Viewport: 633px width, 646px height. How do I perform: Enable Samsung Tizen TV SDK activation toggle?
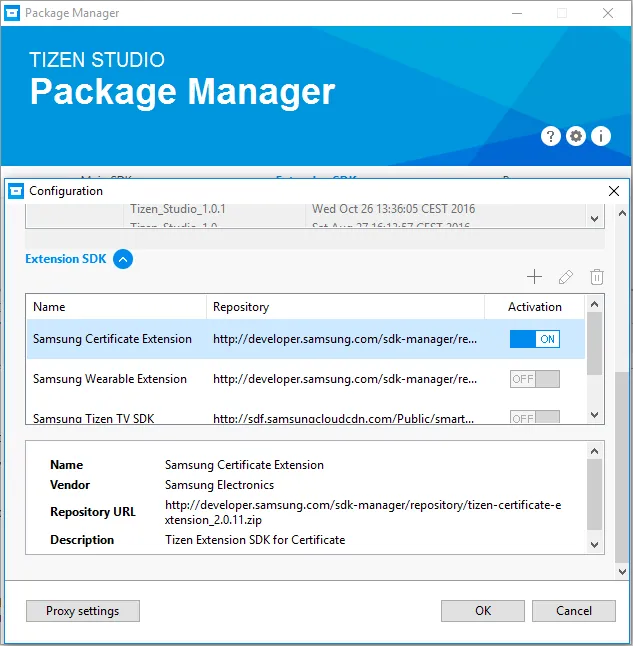click(535, 417)
